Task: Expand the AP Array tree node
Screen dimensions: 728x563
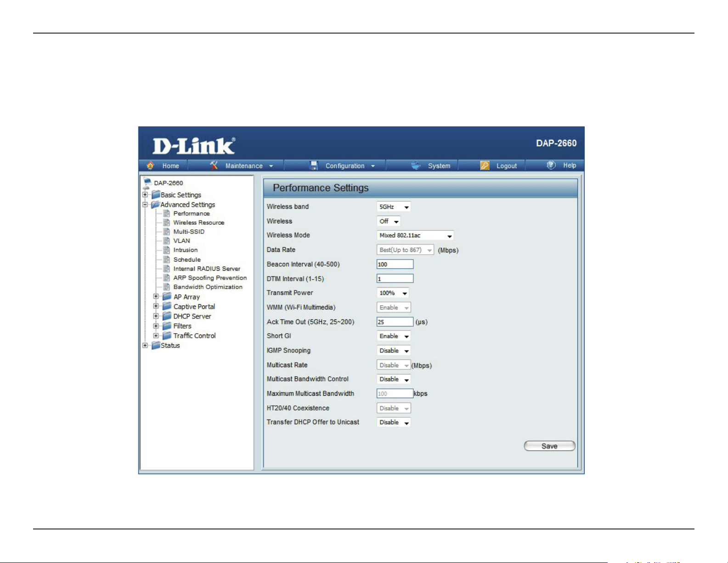Action: (x=156, y=296)
